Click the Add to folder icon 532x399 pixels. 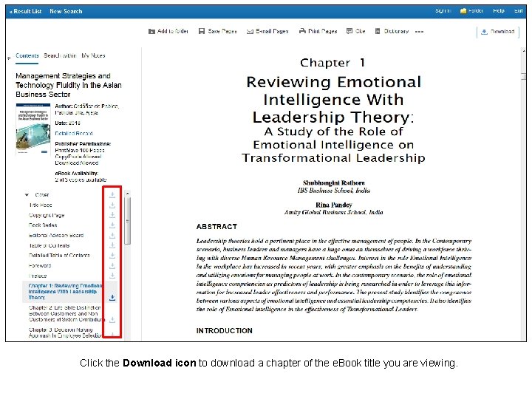click(151, 32)
